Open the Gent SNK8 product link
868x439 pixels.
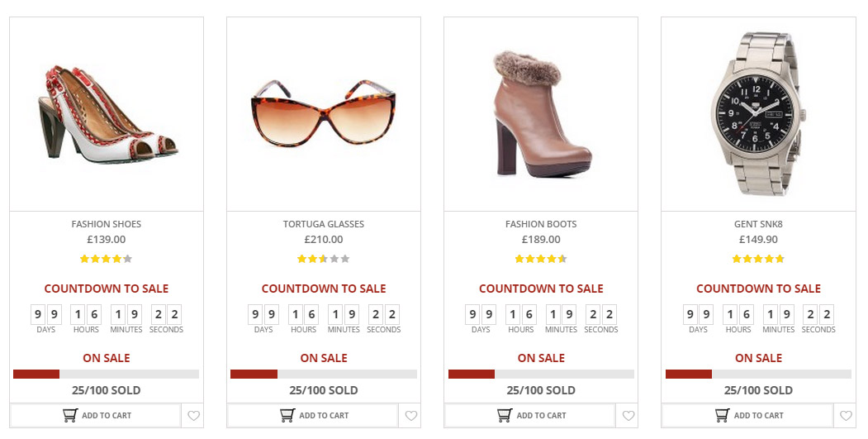758,224
